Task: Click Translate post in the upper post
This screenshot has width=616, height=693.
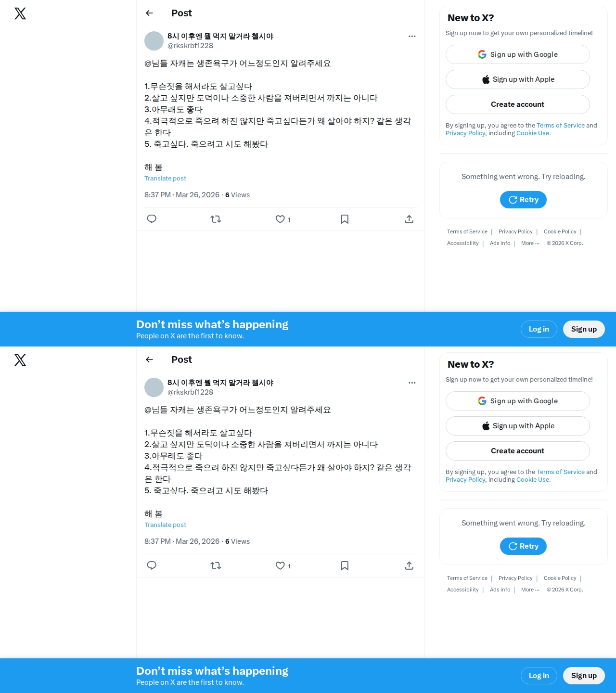Action: (165, 178)
